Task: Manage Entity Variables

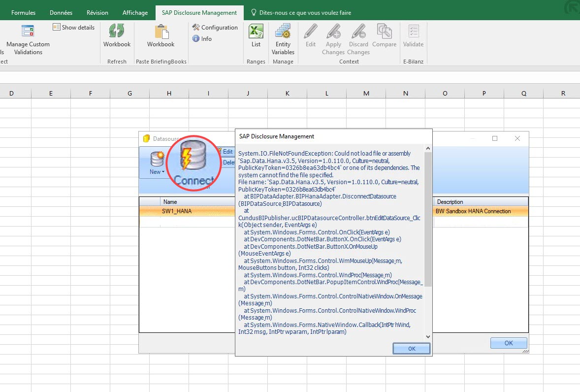Action: [x=283, y=39]
